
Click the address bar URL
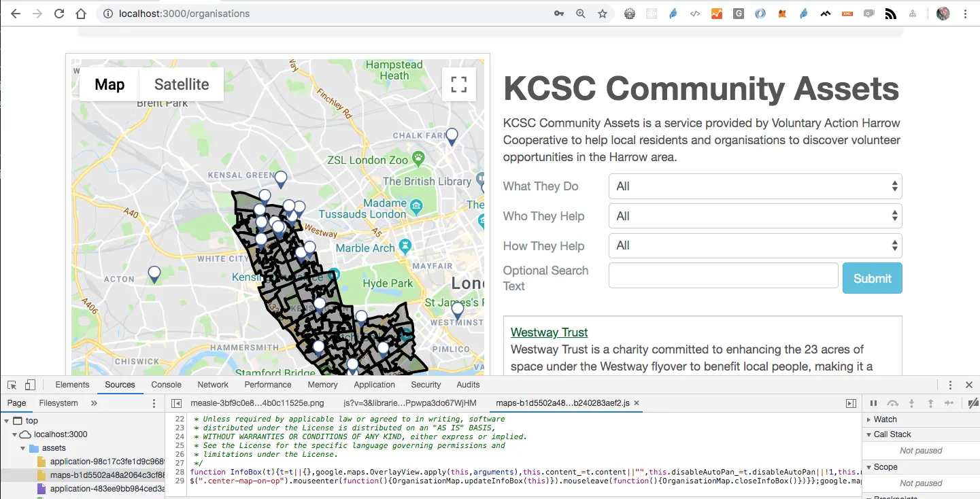tap(184, 14)
